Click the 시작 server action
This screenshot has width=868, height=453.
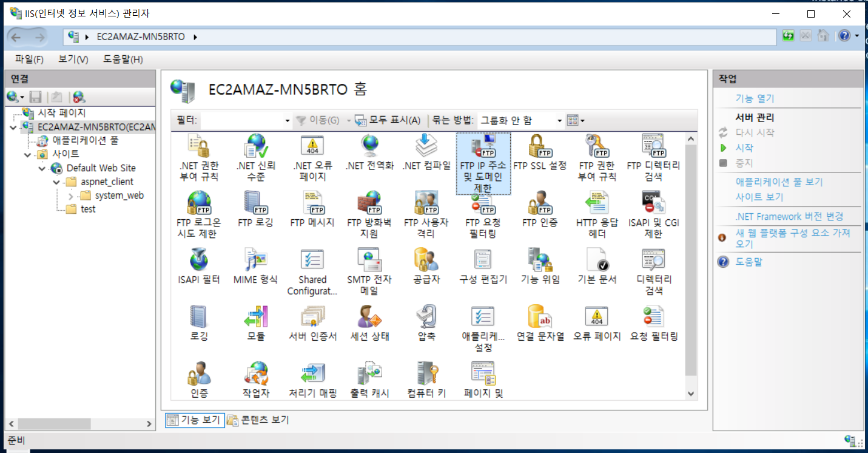coord(744,148)
